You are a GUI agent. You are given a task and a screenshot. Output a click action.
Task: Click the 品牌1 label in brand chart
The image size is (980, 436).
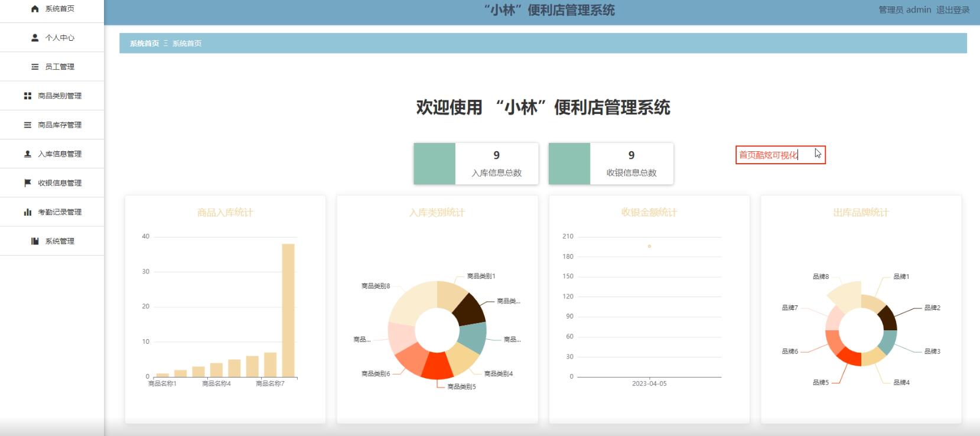click(x=901, y=277)
